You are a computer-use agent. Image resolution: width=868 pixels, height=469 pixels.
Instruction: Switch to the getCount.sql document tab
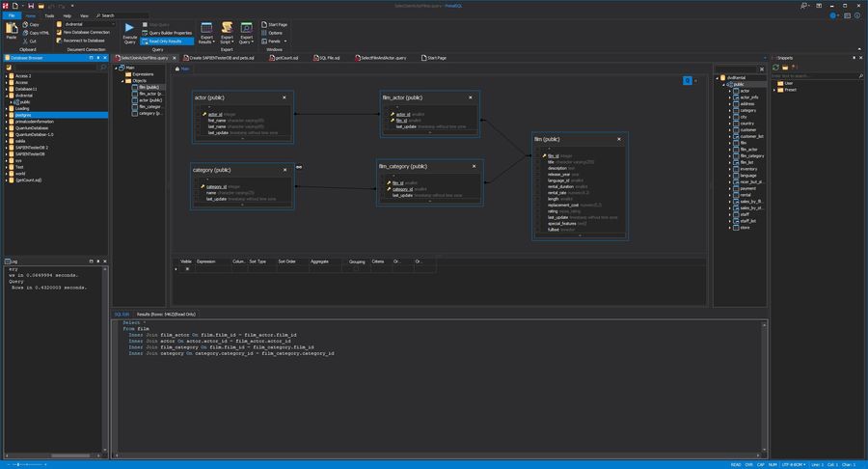[x=286, y=58]
